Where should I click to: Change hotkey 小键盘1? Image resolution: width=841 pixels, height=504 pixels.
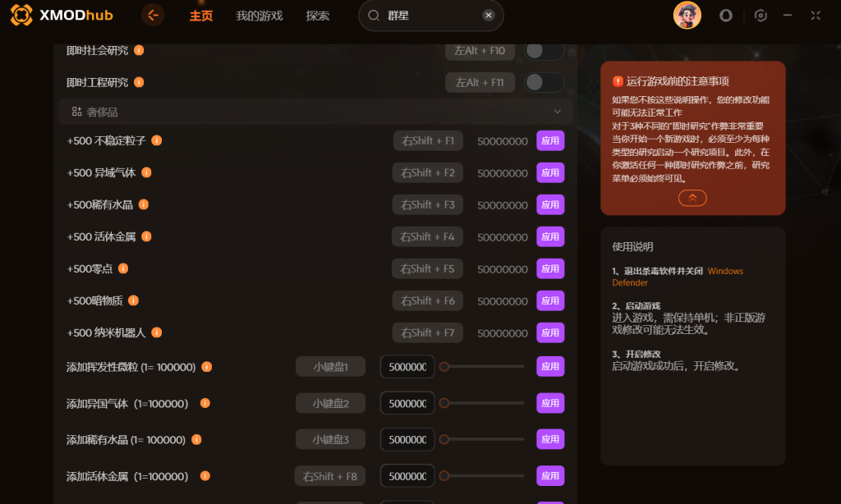(x=330, y=367)
